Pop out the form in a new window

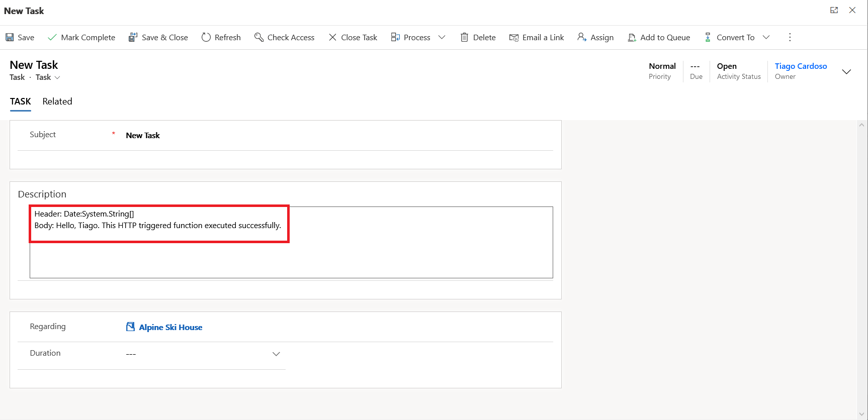(x=834, y=10)
